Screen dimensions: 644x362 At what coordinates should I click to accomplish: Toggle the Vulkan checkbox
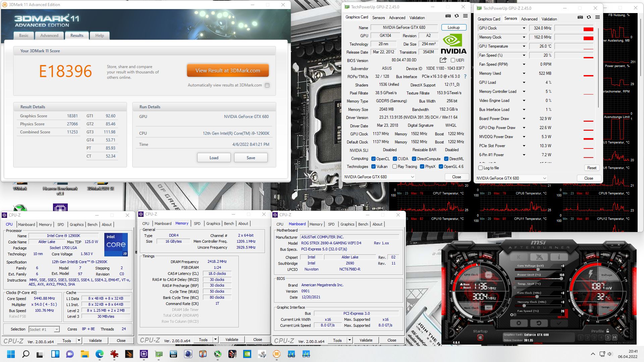373,167
